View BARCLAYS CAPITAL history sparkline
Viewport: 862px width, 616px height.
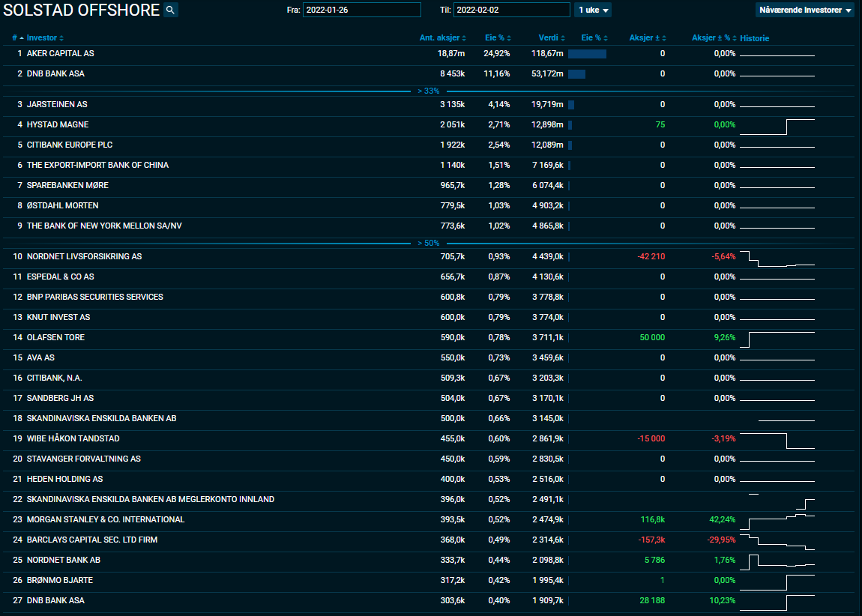click(777, 542)
